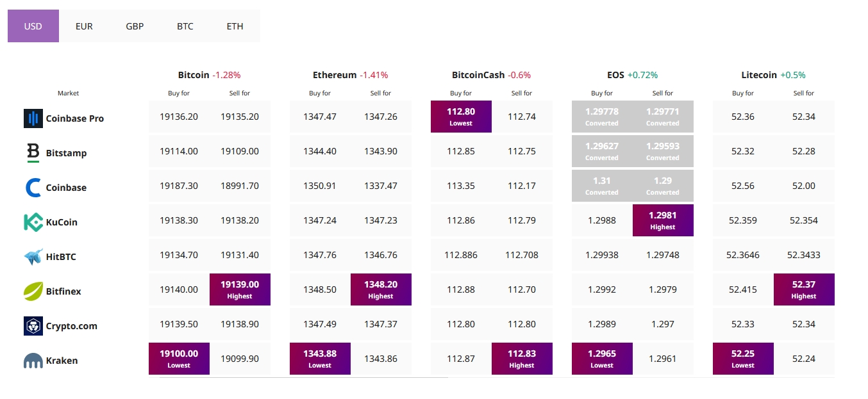Click the Kraken logo icon
This screenshot has height=399, width=868.
[x=33, y=361]
